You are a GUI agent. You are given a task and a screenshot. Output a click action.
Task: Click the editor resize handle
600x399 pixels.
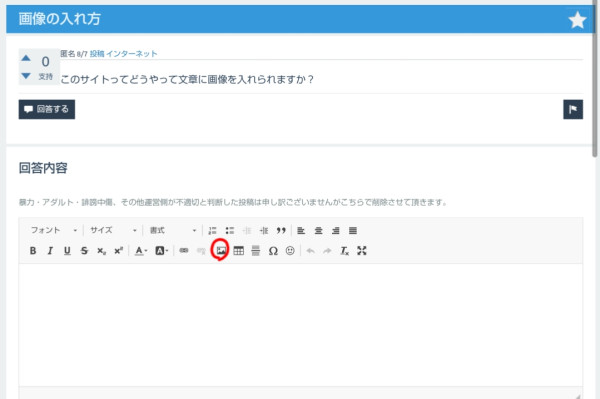578,396
